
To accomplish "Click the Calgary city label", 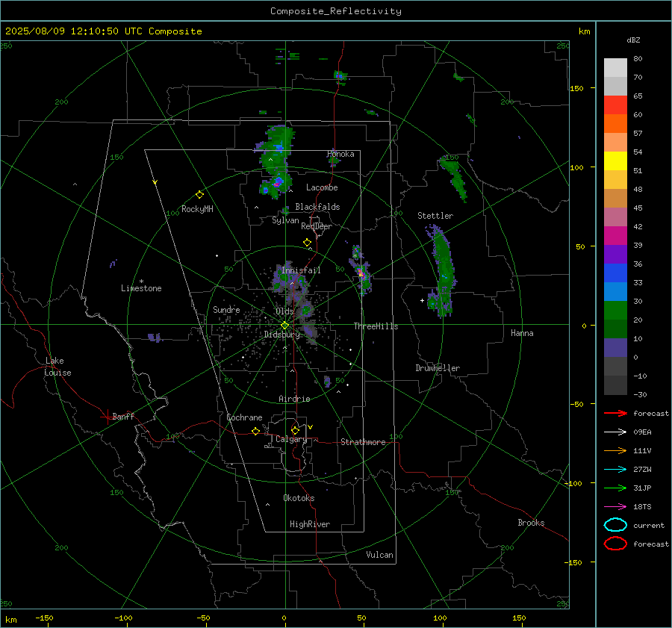I will (291, 439).
